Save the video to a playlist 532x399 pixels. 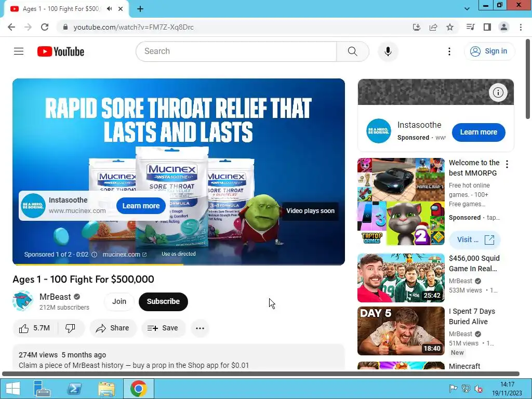163,328
